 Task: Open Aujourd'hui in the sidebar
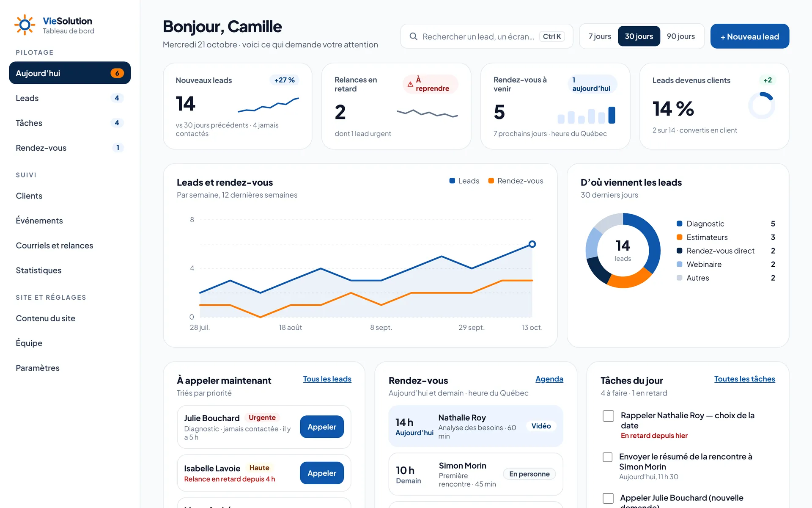pyautogui.click(x=70, y=73)
